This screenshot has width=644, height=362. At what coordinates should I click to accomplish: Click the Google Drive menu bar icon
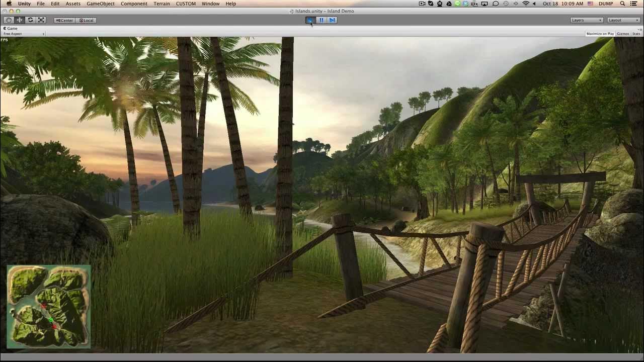(449, 4)
